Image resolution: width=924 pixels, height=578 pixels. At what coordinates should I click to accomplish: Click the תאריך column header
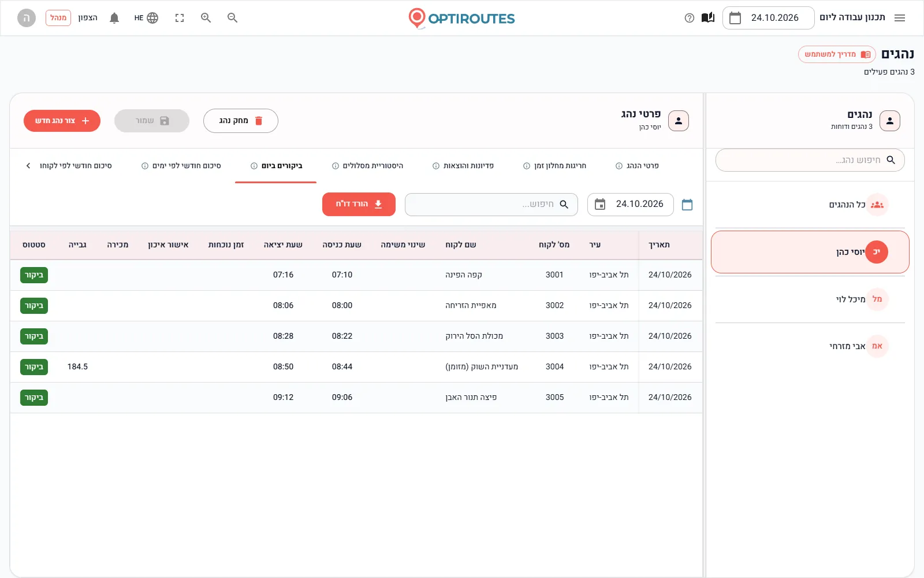659,245
